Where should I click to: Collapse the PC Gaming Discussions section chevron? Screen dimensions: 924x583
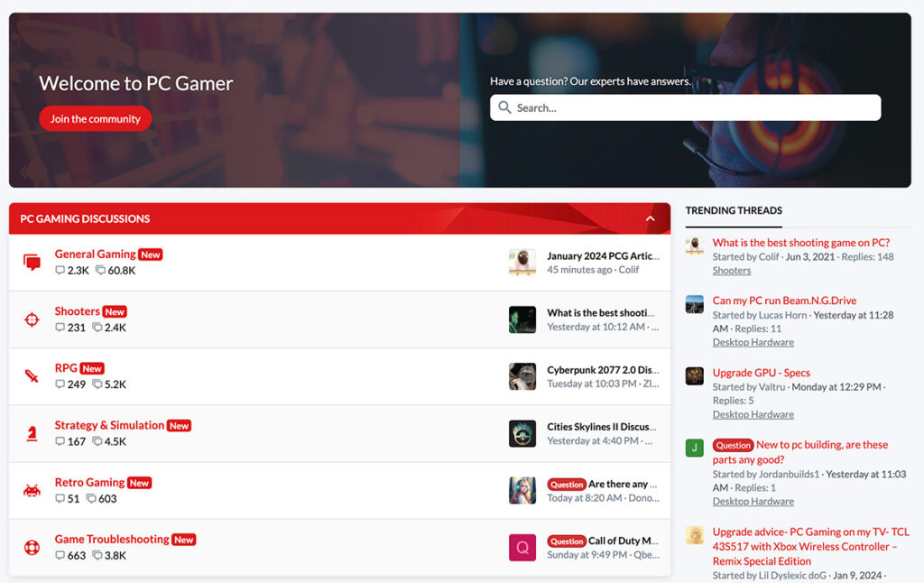pos(650,218)
